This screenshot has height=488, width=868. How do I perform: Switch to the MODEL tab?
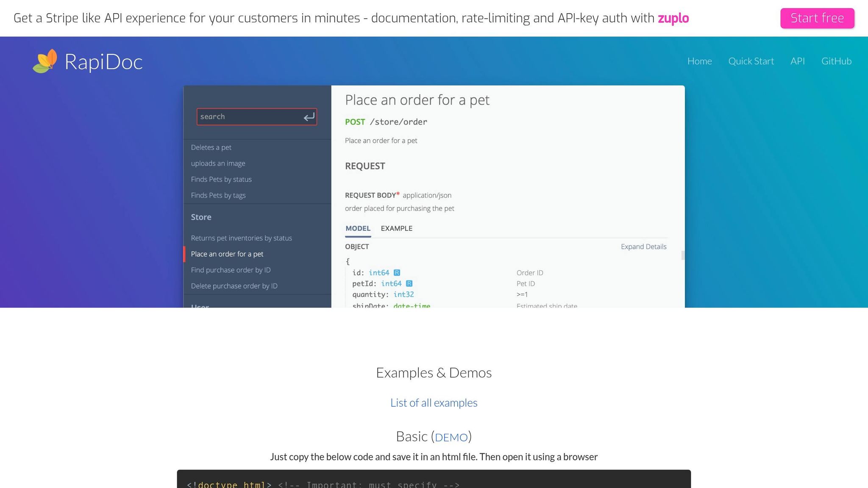(358, 229)
